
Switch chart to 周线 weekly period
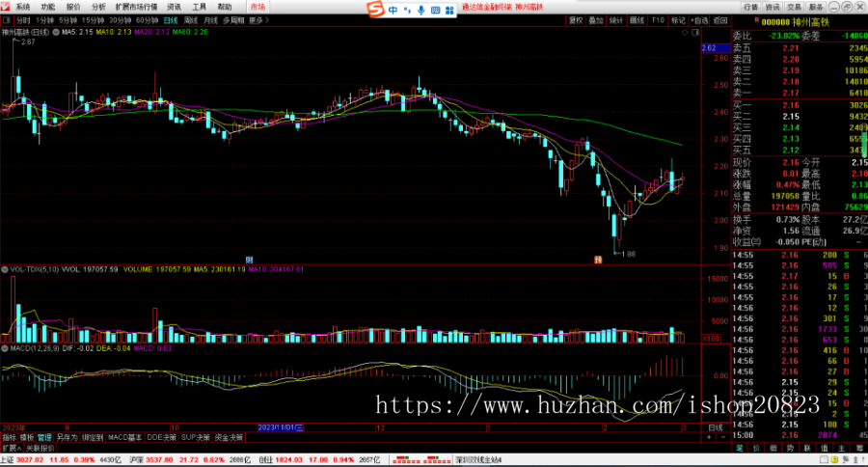pyautogui.click(x=190, y=19)
